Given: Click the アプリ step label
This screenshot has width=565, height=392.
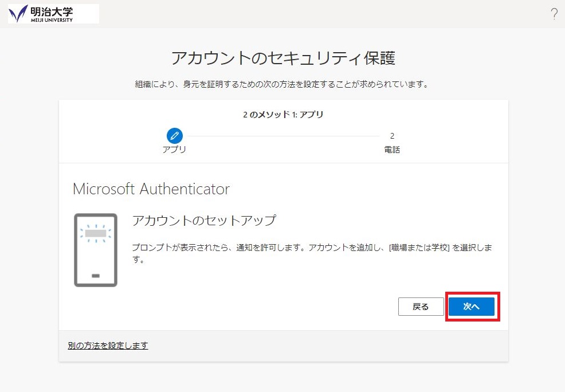Looking at the screenshot, I should 174,149.
